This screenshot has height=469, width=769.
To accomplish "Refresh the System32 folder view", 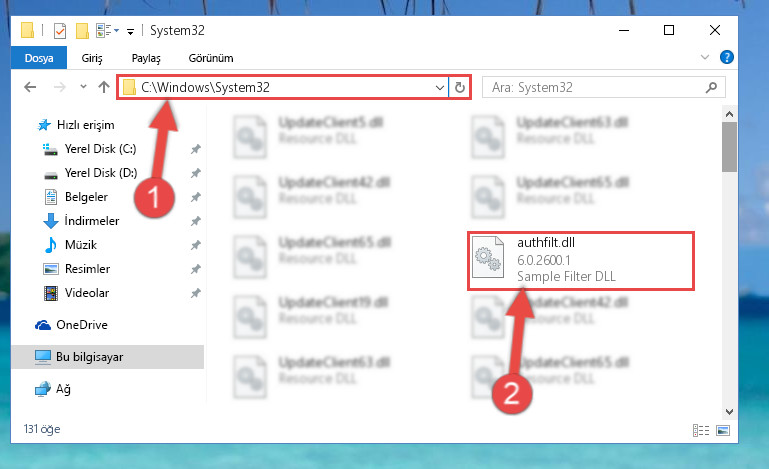I will 460,87.
